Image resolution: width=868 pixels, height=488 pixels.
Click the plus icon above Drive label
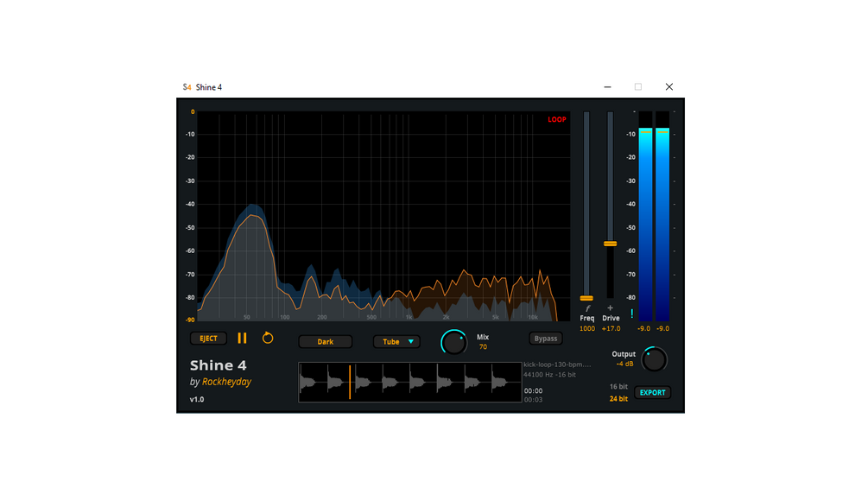pos(610,308)
